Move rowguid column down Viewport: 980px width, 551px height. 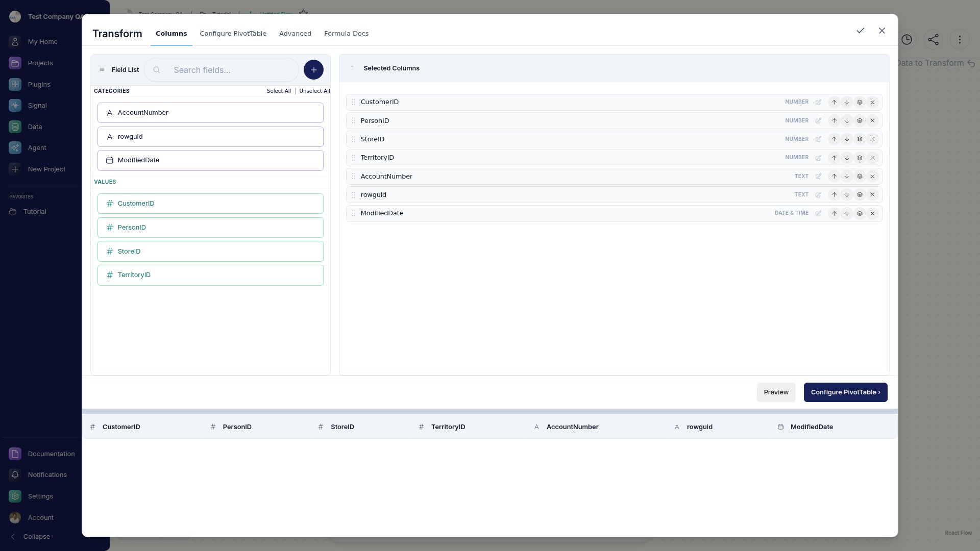847,195
